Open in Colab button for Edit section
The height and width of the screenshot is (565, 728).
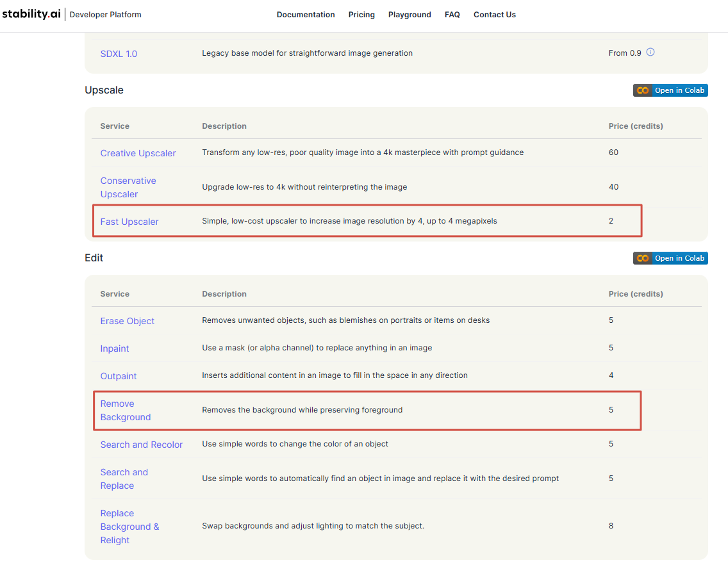pyautogui.click(x=670, y=258)
